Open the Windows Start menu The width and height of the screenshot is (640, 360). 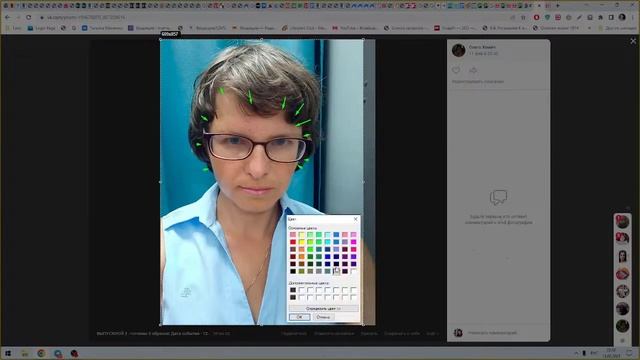click(x=8, y=353)
